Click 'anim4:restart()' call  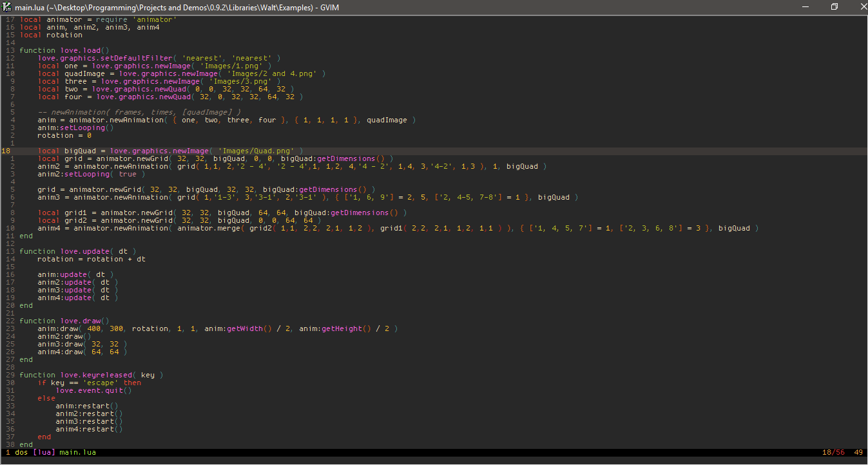click(90, 429)
